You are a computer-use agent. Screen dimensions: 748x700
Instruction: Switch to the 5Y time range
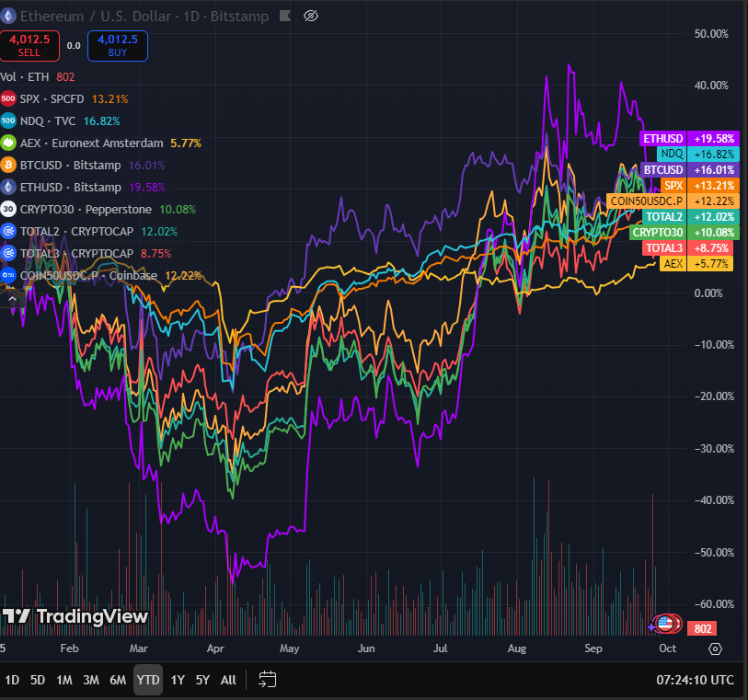click(x=202, y=680)
